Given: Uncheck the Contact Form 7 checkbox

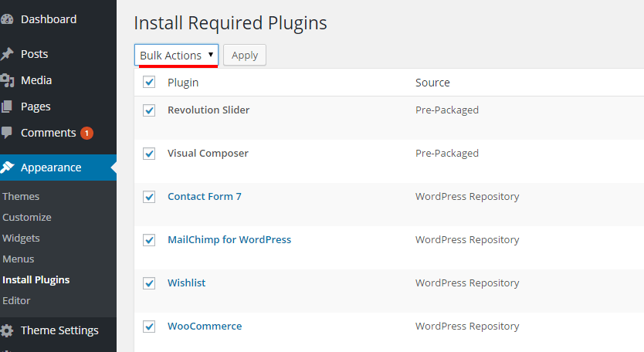Looking at the screenshot, I should click(x=149, y=197).
